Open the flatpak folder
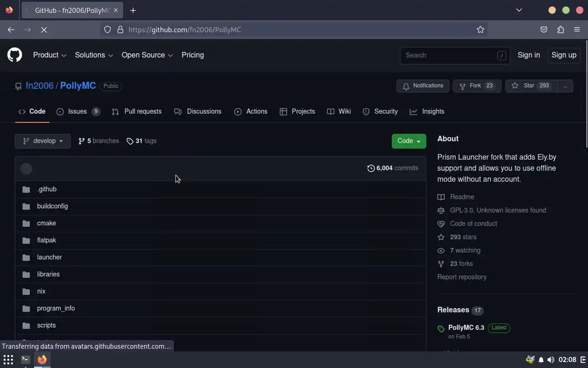Viewport: 588px width, 368px height. point(46,240)
